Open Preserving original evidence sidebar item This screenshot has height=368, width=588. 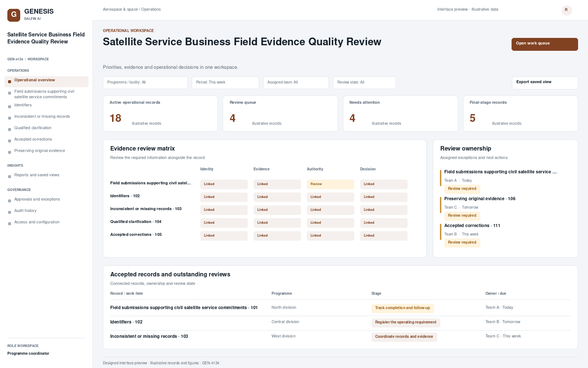coord(46,151)
